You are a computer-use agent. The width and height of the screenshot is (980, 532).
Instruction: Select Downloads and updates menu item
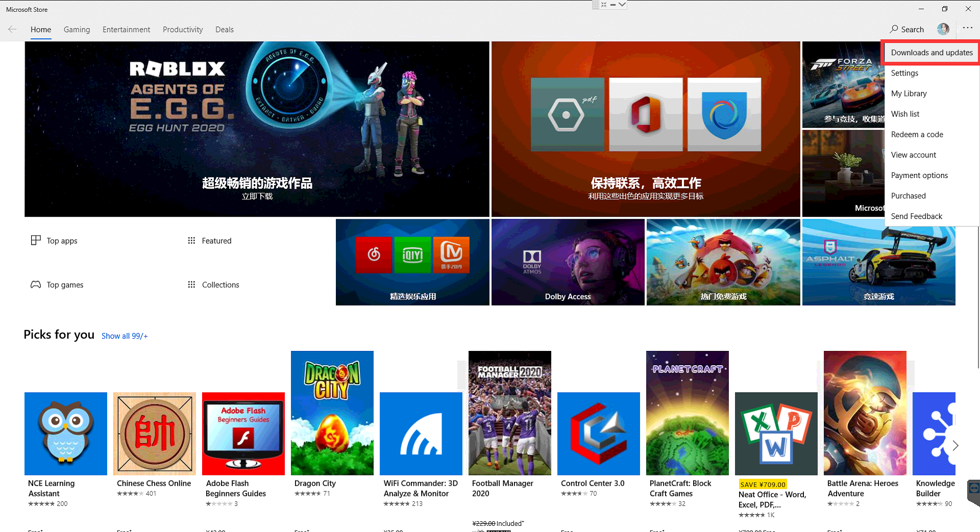[x=932, y=53]
